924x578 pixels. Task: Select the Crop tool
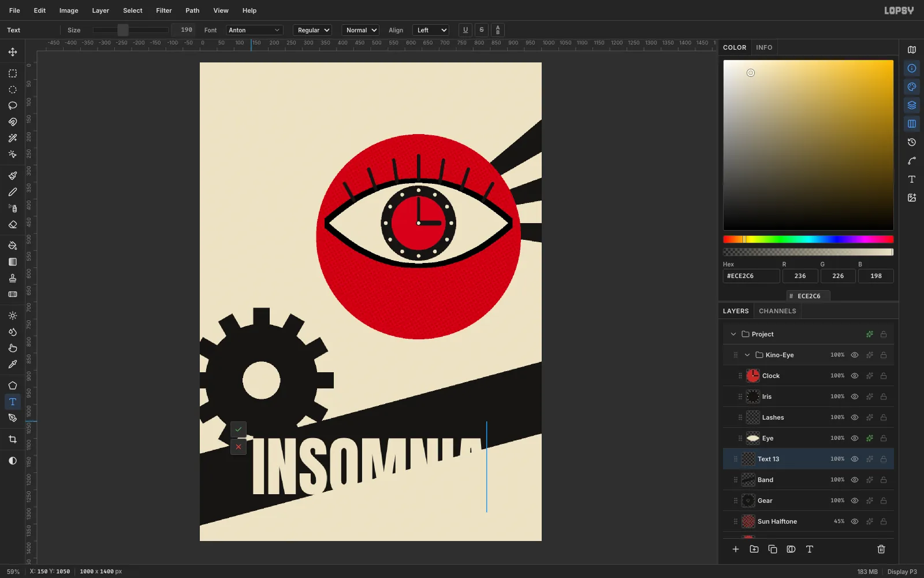[x=13, y=439]
